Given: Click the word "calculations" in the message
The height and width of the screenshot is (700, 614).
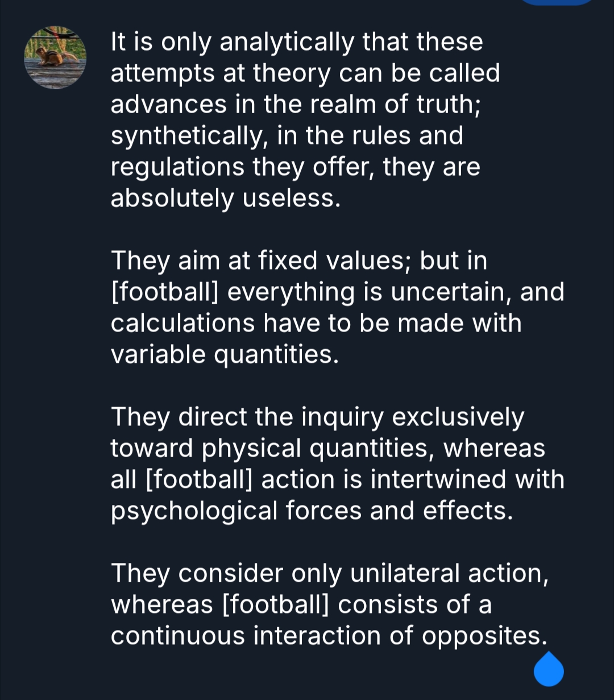Looking at the screenshot, I should pos(182,324).
